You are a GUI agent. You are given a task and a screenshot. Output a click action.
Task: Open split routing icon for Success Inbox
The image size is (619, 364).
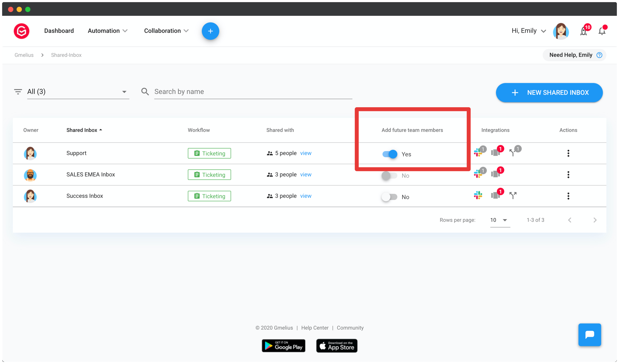(x=513, y=195)
